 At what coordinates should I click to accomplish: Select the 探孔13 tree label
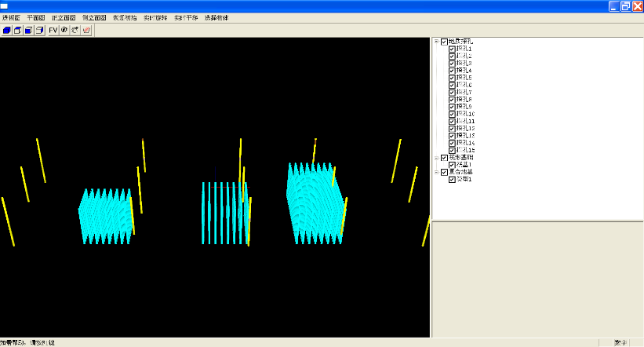(x=466, y=136)
